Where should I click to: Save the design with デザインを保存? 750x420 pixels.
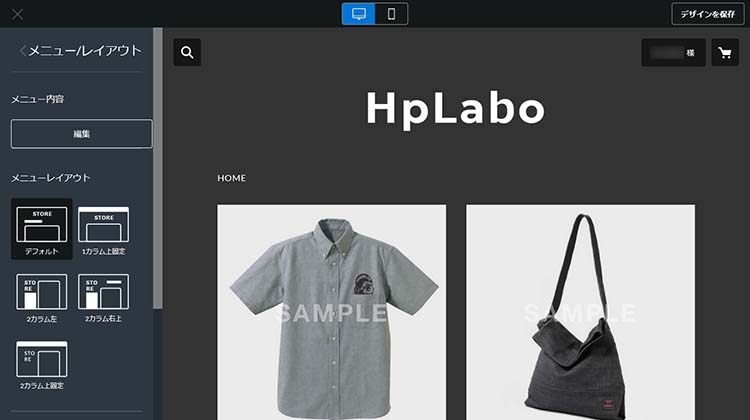pos(707,14)
